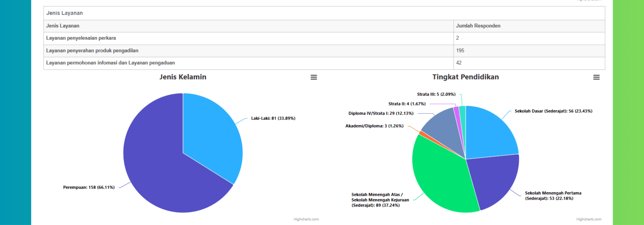Click the Sekolah Dasar (Sederajat) label

pos(553,111)
